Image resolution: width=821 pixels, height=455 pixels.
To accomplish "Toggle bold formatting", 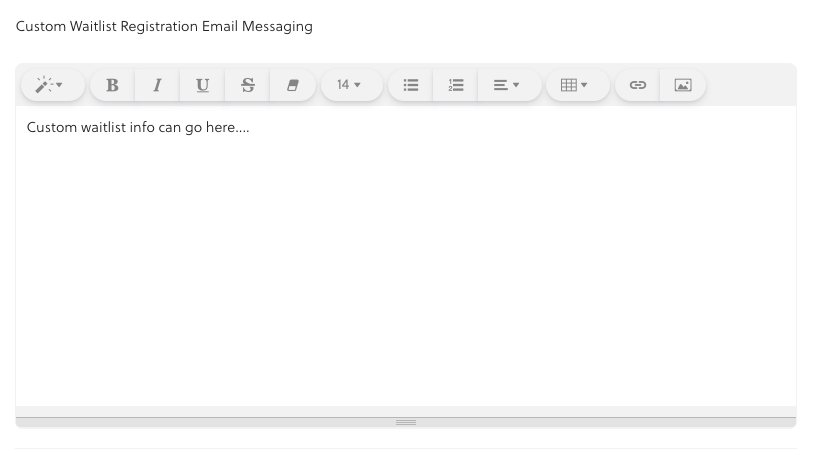I will point(112,85).
